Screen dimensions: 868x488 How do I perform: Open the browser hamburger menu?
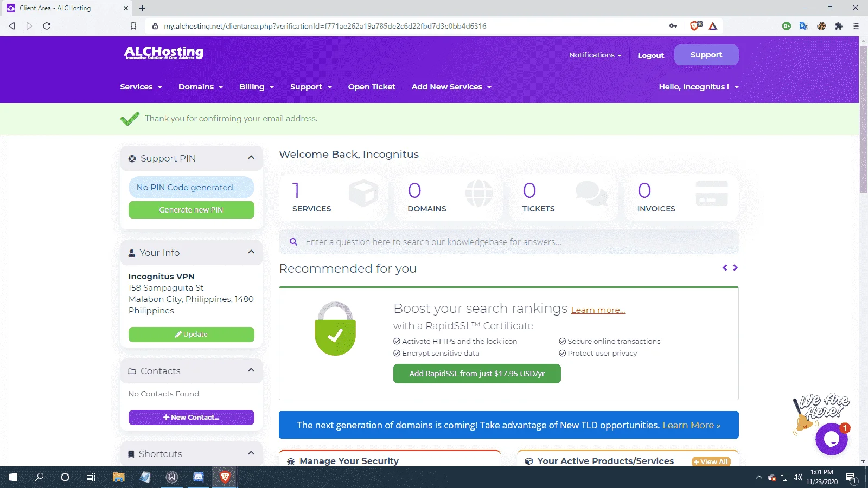856,26
